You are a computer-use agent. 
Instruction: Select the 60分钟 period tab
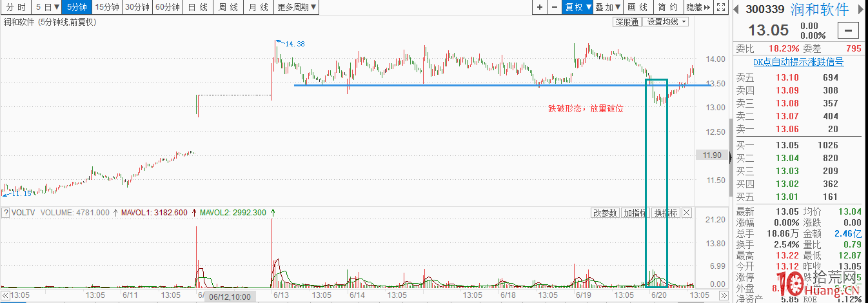(167, 8)
